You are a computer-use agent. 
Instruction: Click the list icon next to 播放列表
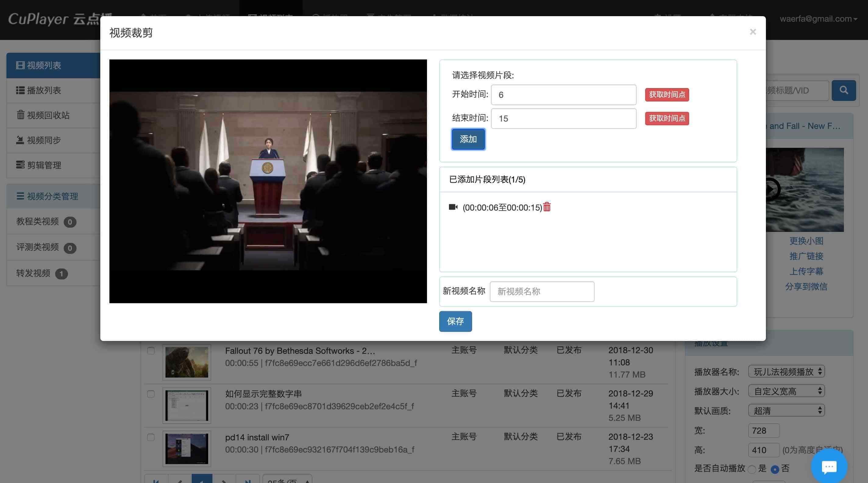20,90
